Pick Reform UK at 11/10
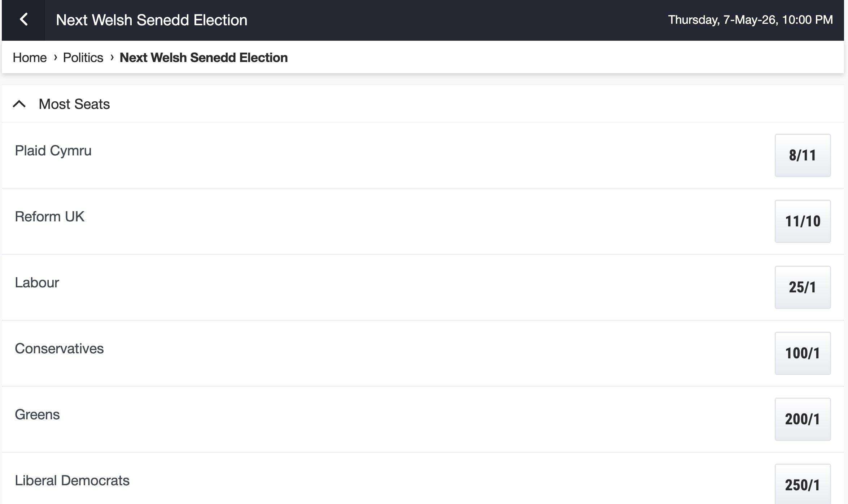Image resolution: width=848 pixels, height=504 pixels. (x=802, y=221)
